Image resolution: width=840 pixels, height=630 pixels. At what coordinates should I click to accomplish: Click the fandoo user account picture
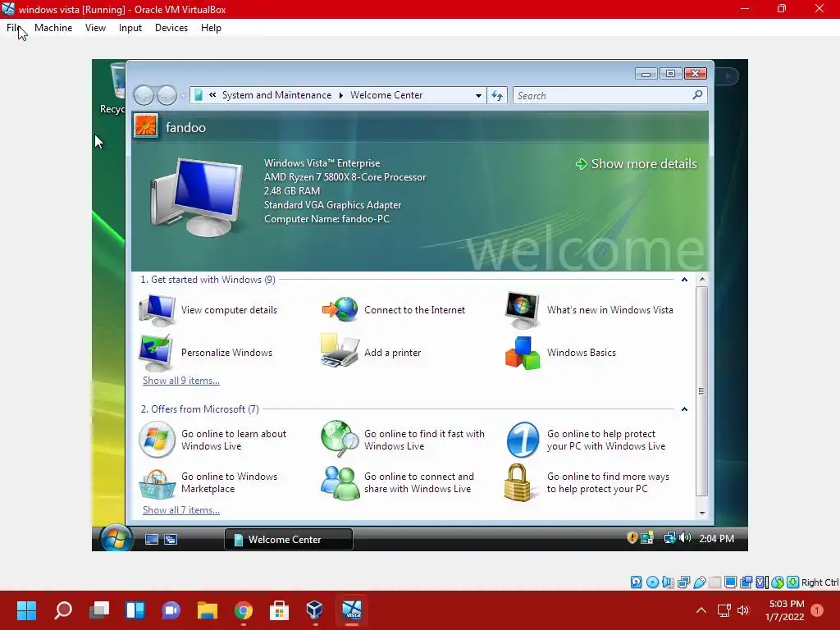pos(146,127)
